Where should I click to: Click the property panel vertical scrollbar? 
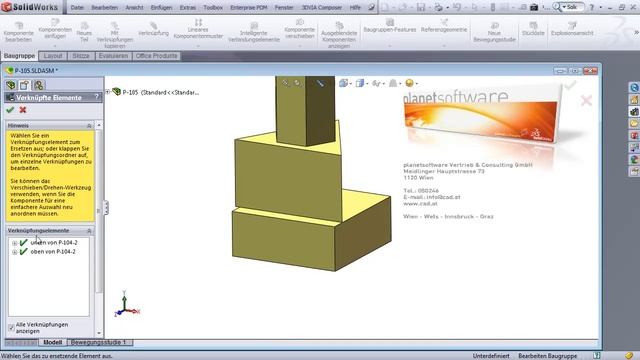pyautogui.click(x=98, y=211)
